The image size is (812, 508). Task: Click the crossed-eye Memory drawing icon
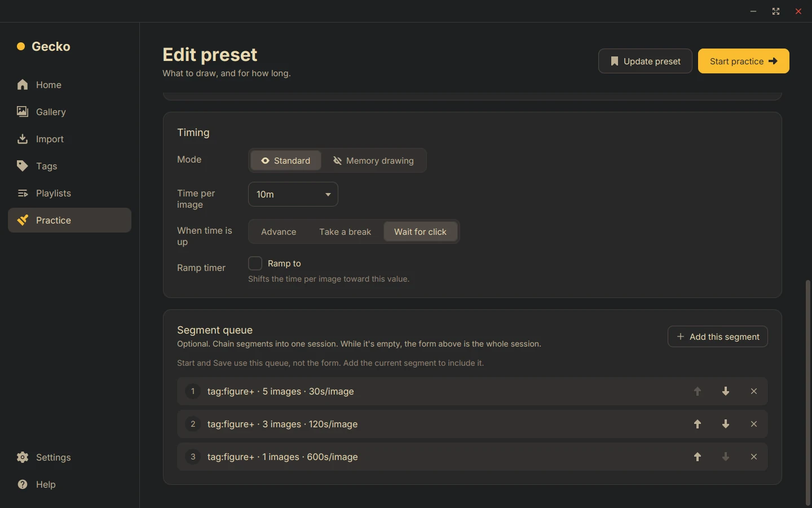337,160
